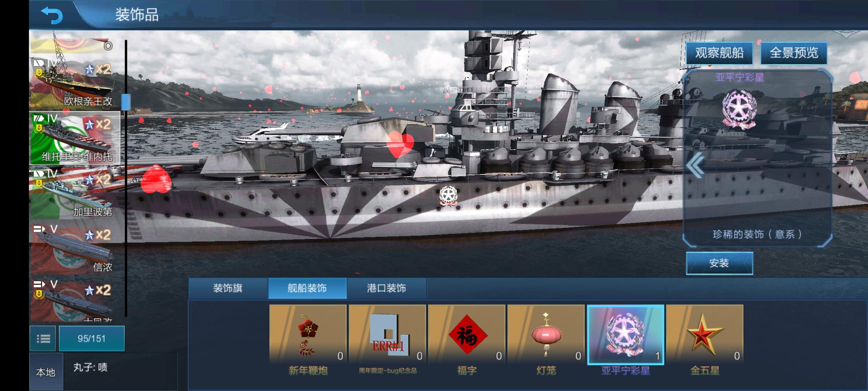This screenshot has height=391, width=868.
Task: Click the 安装 install button
Action: point(719,263)
